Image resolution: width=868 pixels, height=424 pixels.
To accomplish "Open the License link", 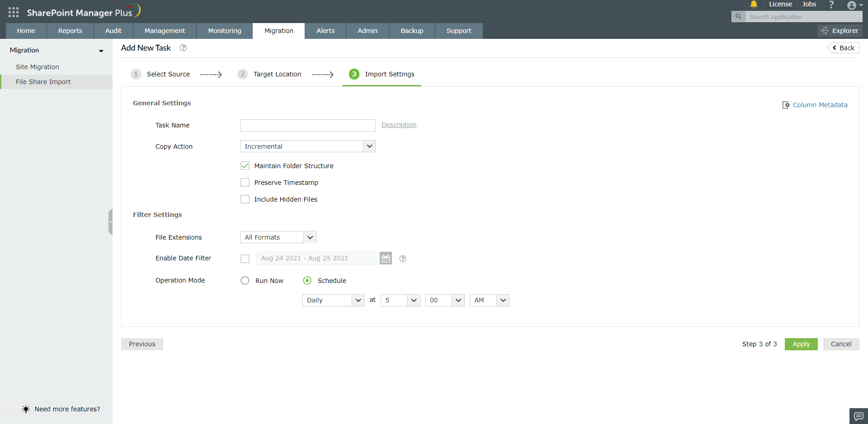I will (x=781, y=4).
